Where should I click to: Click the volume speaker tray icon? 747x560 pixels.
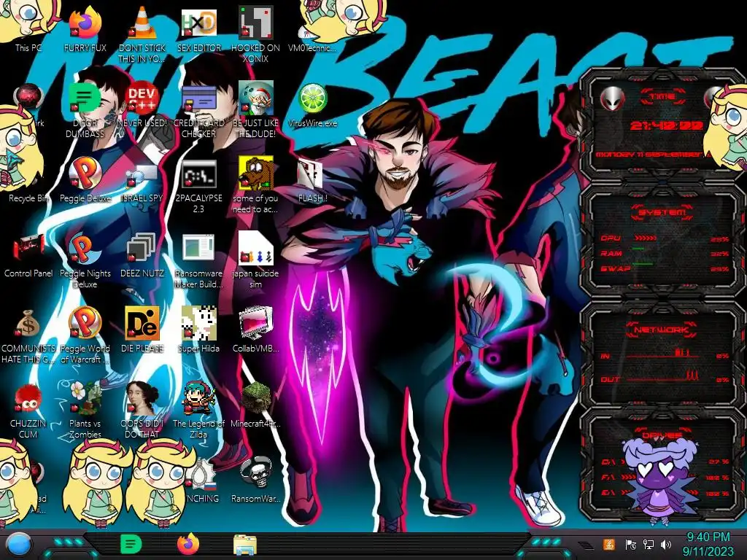coord(667,545)
